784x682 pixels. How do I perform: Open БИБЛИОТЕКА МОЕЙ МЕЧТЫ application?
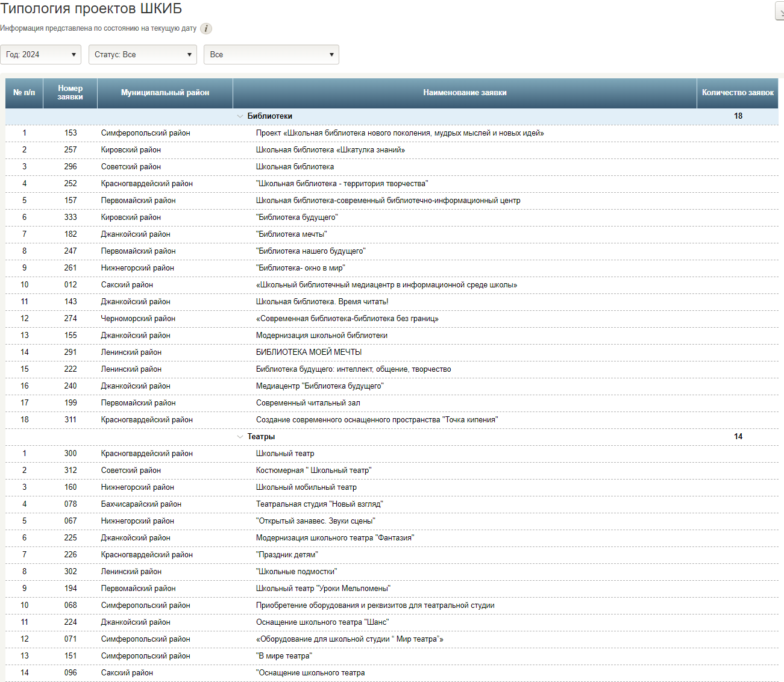pyautogui.click(x=309, y=352)
